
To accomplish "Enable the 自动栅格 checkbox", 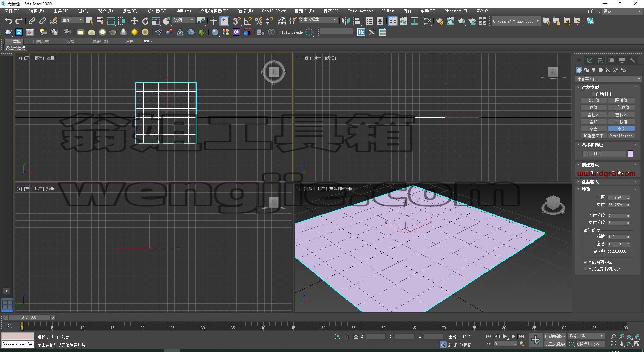I will point(593,94).
